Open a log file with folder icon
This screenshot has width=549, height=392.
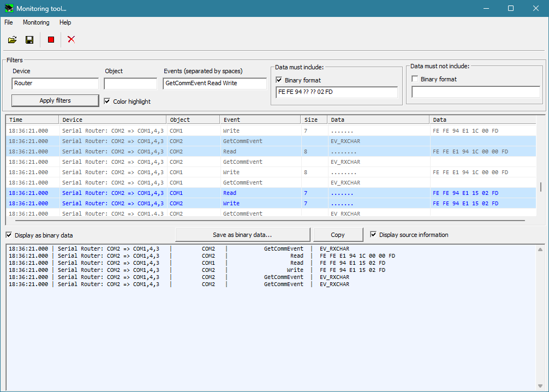[12, 40]
